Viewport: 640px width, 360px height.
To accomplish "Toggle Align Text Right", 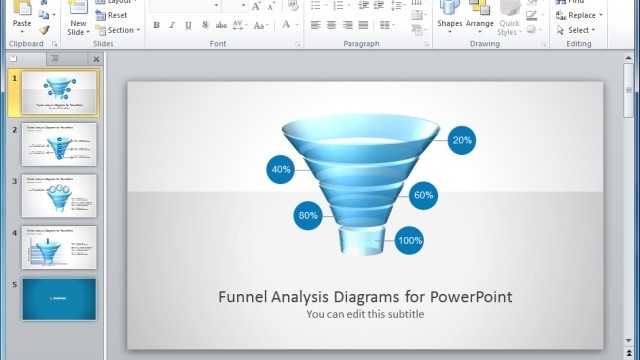I will click(x=347, y=25).
